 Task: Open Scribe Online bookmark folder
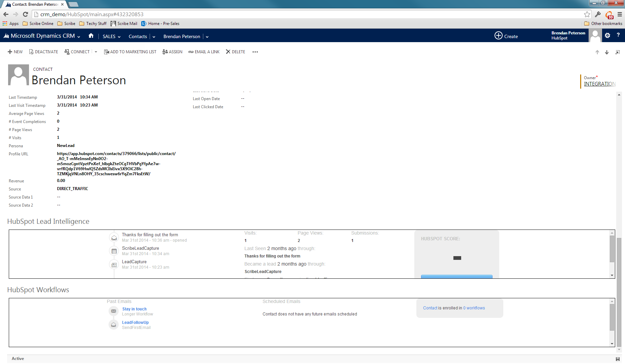(38, 24)
